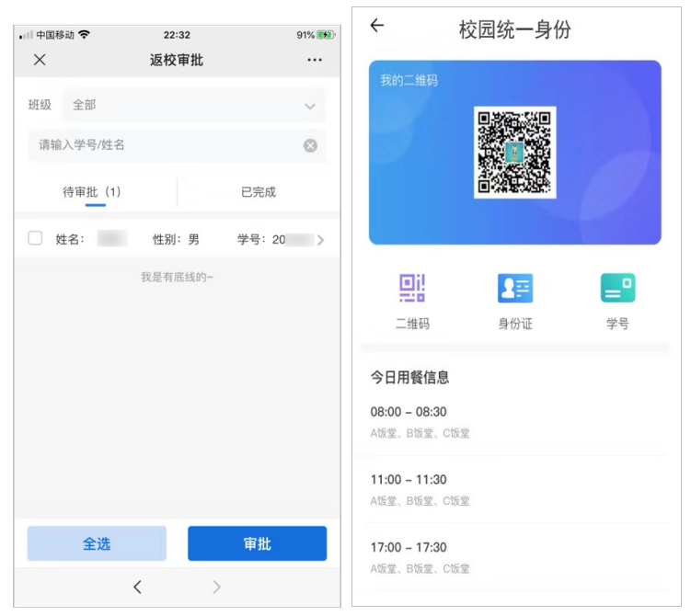Screen dimensions: 691x616
Task: Click the 请输入学号/姓名 search field
Action: point(178,145)
